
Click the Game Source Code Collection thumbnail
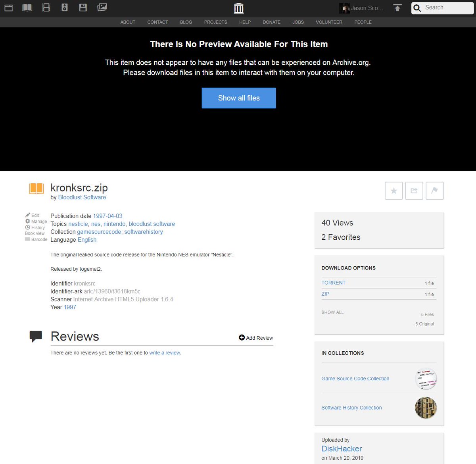click(426, 379)
